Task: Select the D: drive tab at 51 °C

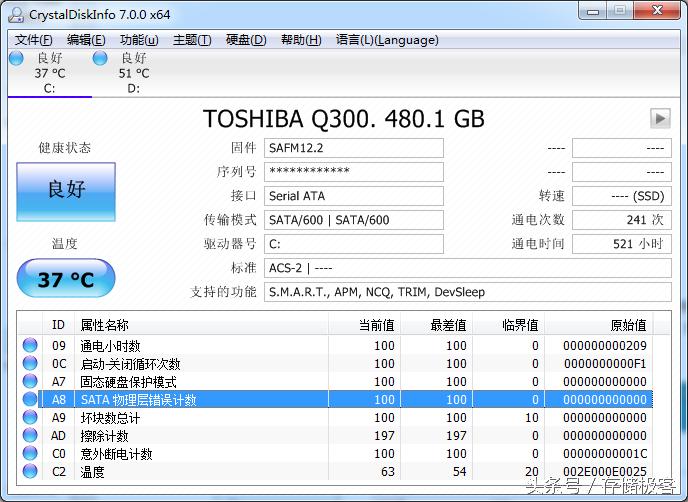Action: click(x=133, y=73)
